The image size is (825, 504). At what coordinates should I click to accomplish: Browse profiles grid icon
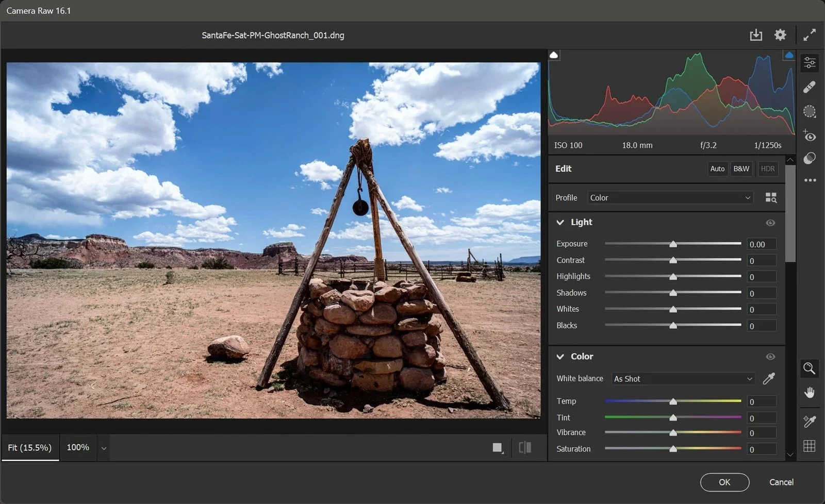click(x=771, y=197)
